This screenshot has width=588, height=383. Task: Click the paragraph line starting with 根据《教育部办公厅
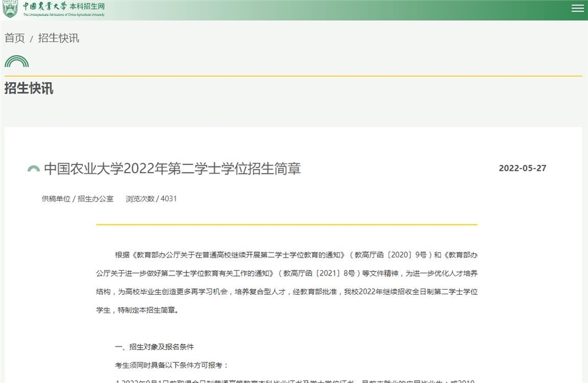296,255
